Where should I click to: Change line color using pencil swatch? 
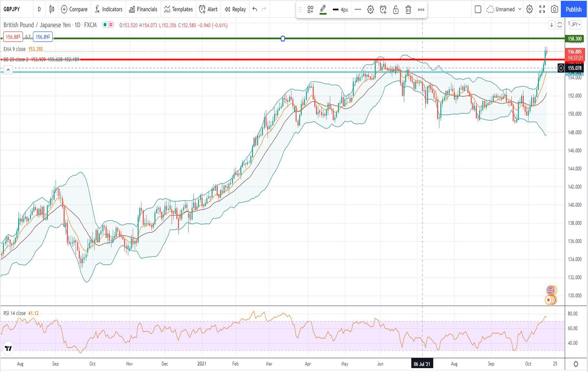coord(323,10)
